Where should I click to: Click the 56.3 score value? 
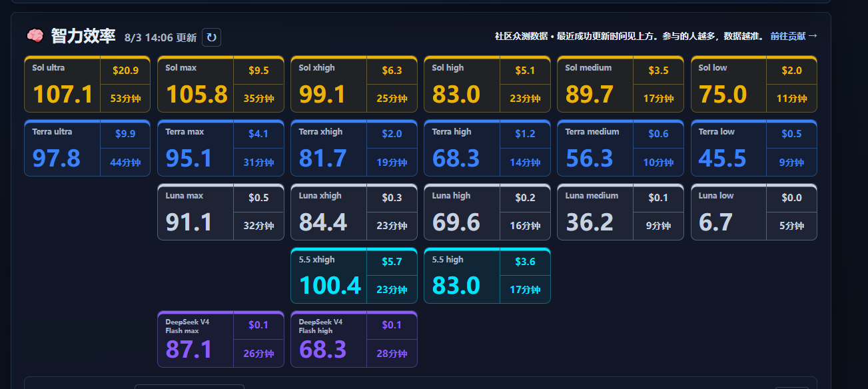[590, 159]
